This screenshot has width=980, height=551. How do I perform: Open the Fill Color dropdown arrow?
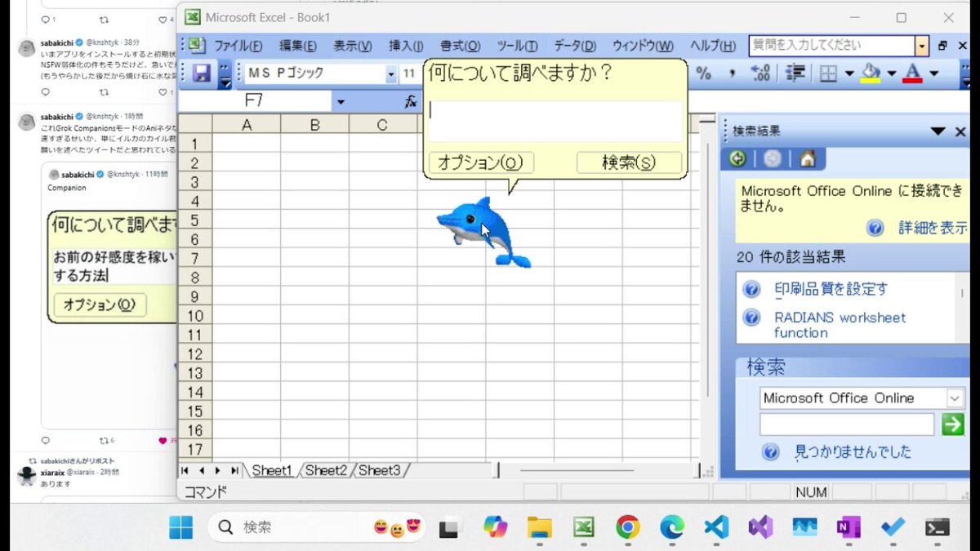click(x=891, y=73)
